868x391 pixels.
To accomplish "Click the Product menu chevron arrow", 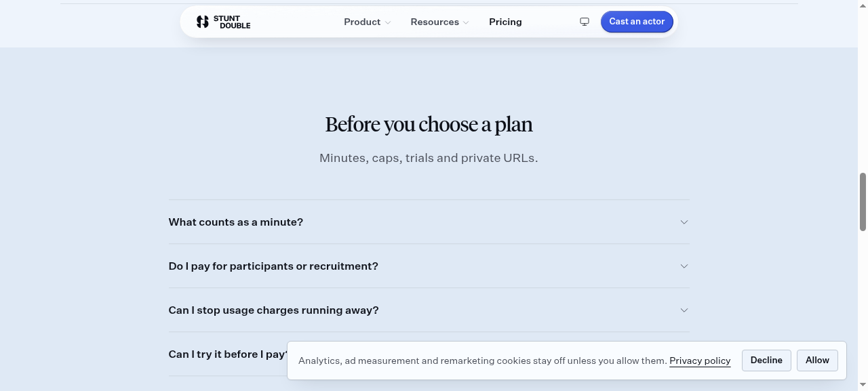I will [x=388, y=22].
